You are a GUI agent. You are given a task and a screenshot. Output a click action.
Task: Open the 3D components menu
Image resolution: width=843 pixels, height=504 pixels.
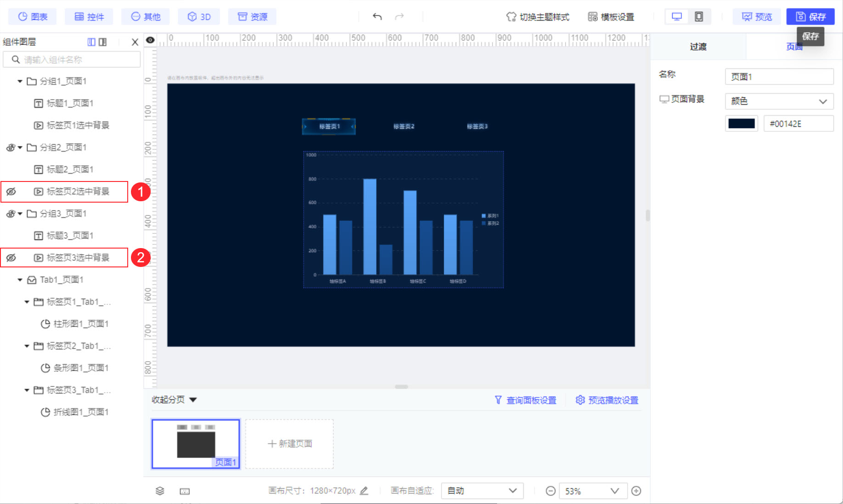(x=198, y=17)
